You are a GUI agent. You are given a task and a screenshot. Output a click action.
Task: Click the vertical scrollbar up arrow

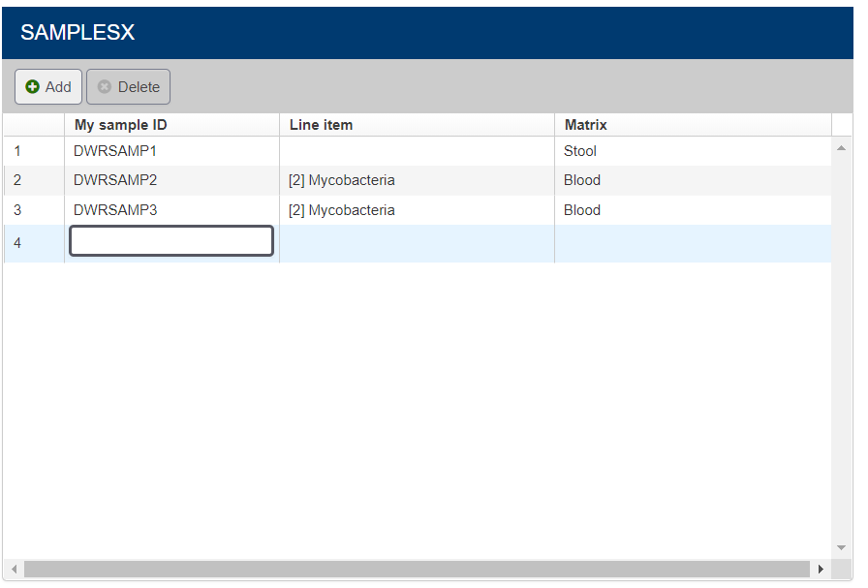coord(841,147)
